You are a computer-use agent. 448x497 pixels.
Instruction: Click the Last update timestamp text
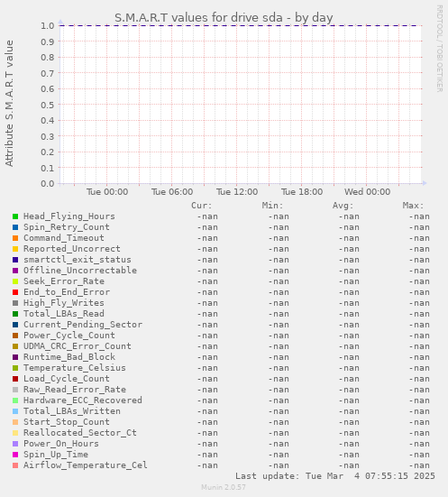tap(335, 476)
